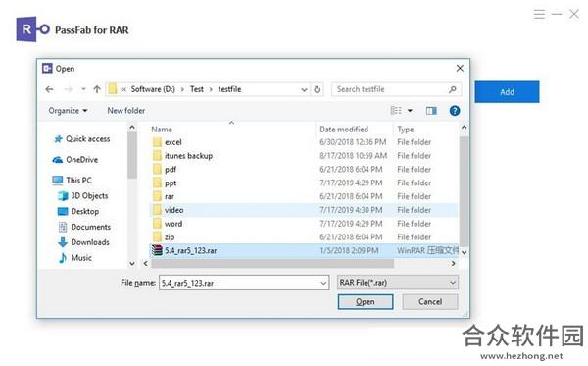Go up one folder level arrow
The image size is (588, 366).
tap(97, 89)
